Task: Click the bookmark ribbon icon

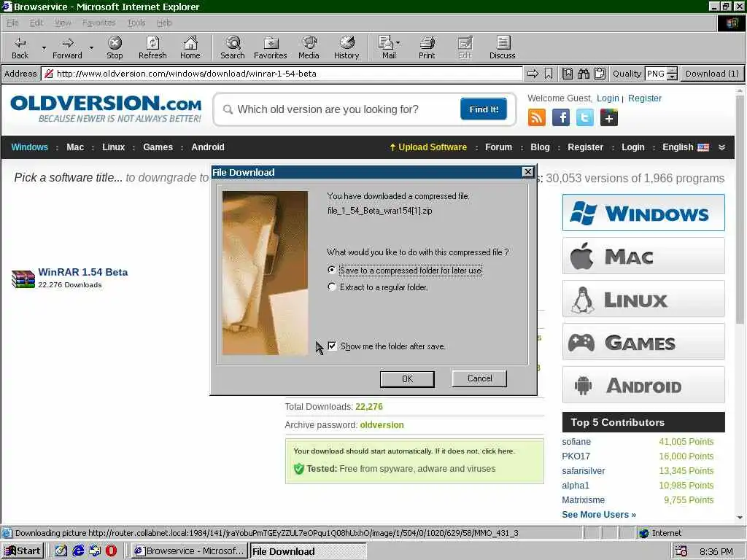Action: click(549, 74)
